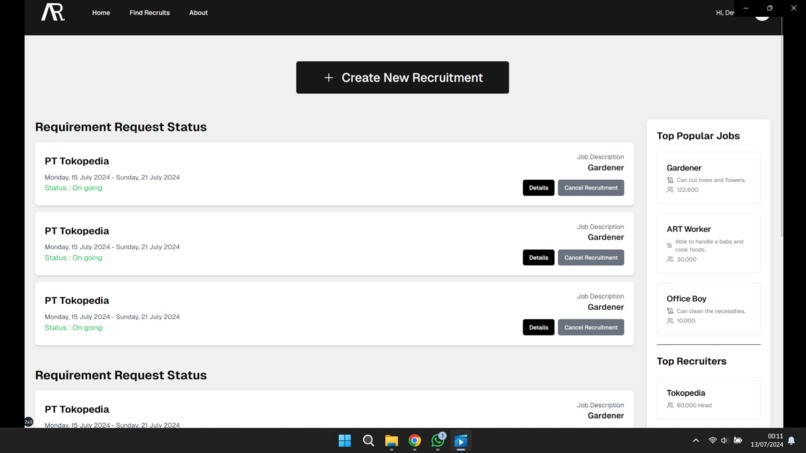Open Windows taskbar search
Viewport: 806px width, 453px height.
tap(368, 441)
